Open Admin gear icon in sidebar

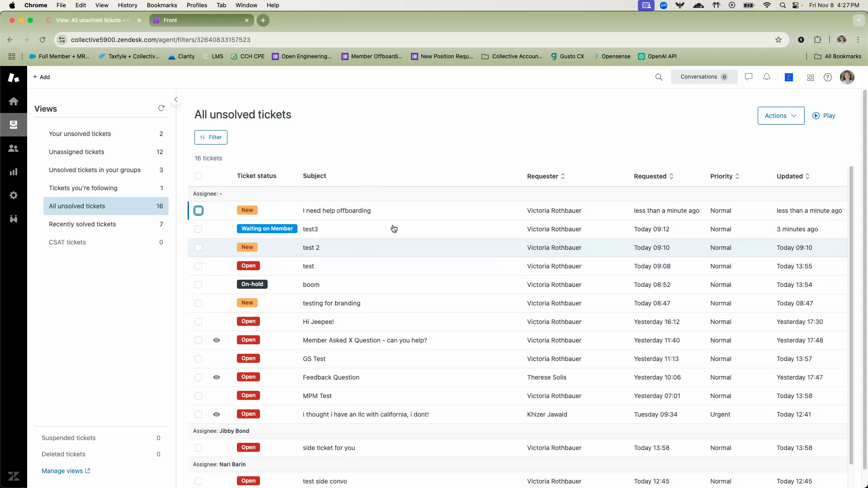coord(14,195)
